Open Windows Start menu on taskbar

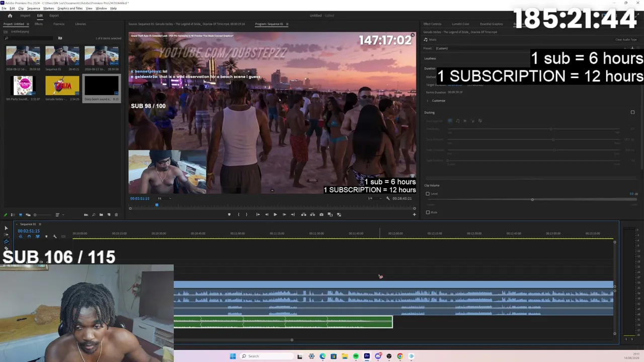point(232,356)
